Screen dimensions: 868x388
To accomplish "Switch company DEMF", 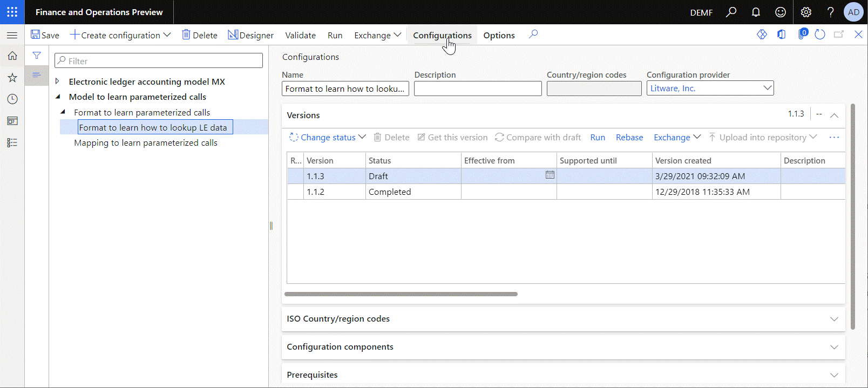I will tap(701, 12).
